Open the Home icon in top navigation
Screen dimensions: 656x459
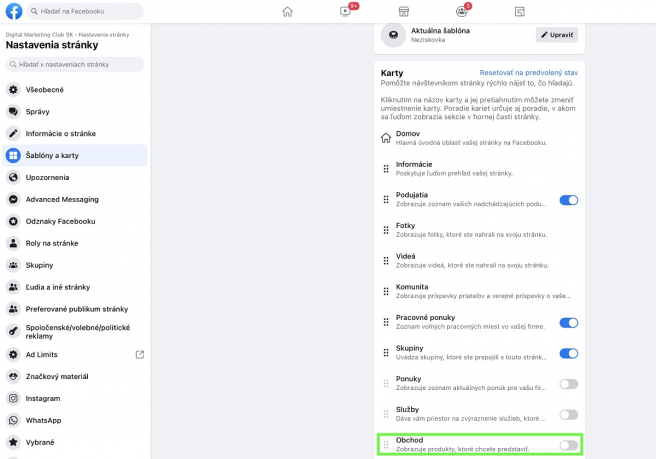288,12
